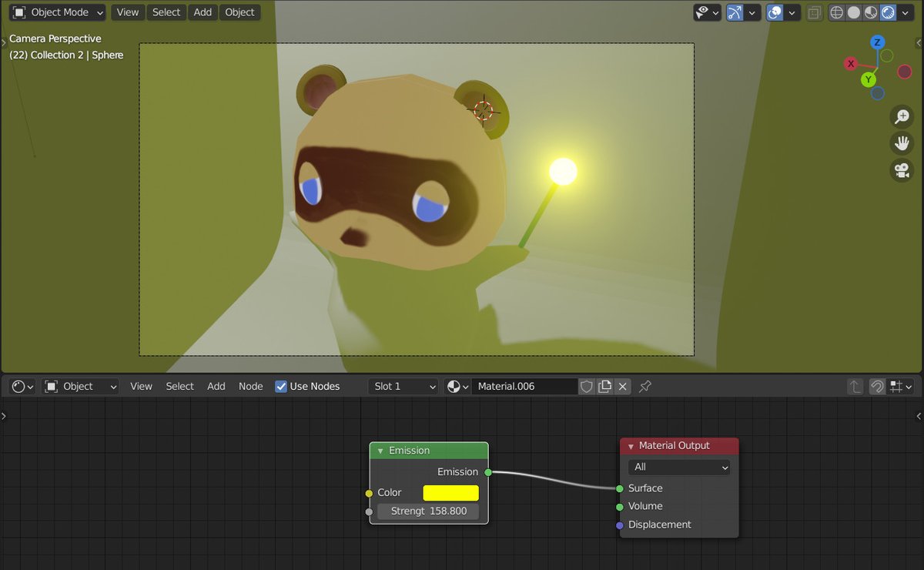Open the node editor Select menu

[x=179, y=386]
